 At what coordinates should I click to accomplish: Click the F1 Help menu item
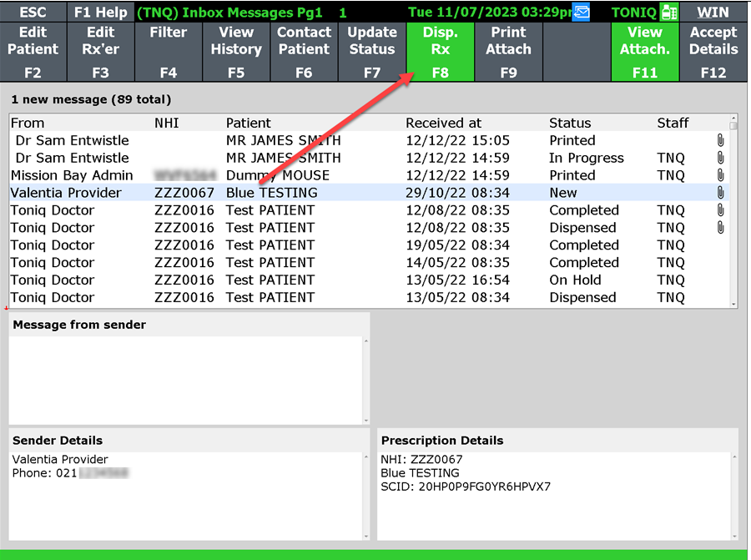101,12
